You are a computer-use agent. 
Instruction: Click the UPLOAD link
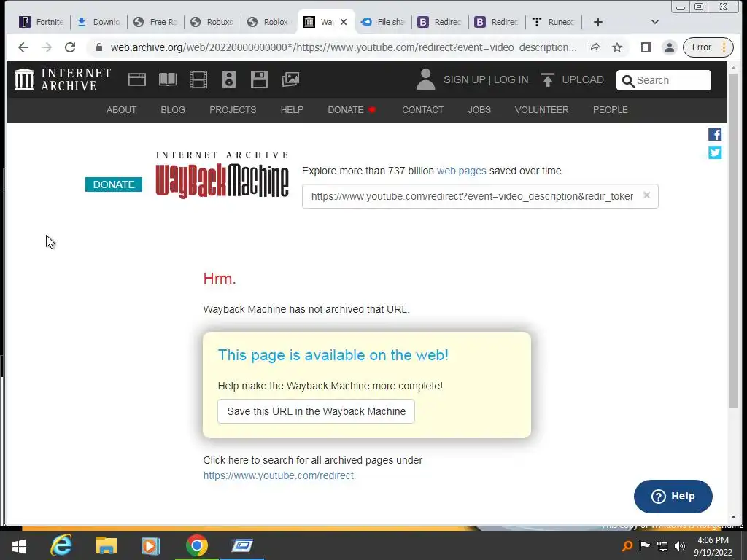583,79
